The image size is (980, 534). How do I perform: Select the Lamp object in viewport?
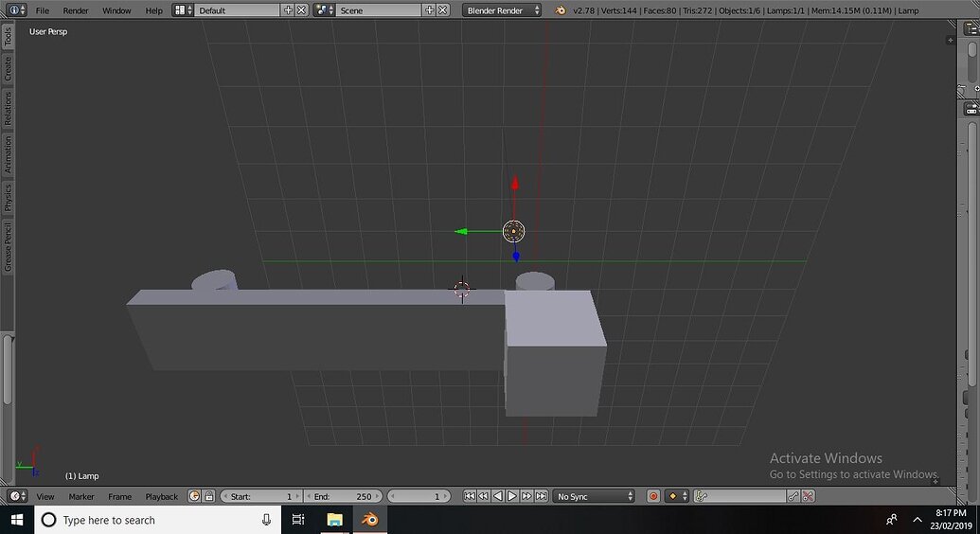click(x=514, y=231)
